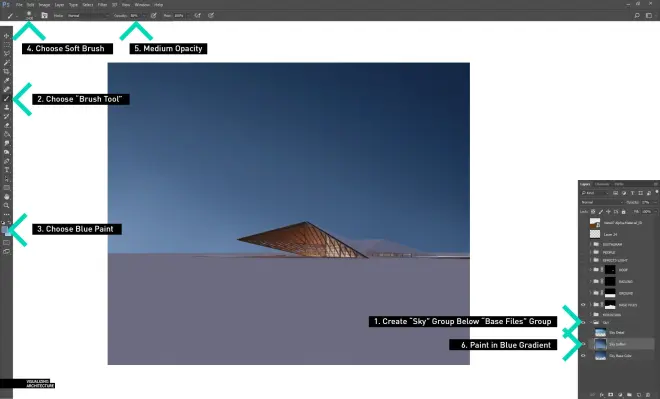Select the Magic Wand tool
This screenshot has height=399, width=660.
(6, 62)
